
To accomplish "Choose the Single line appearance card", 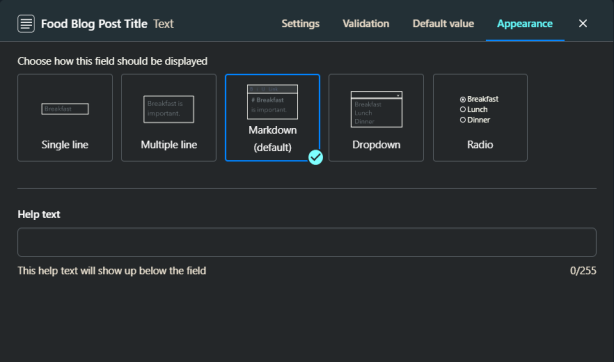I will pos(65,118).
